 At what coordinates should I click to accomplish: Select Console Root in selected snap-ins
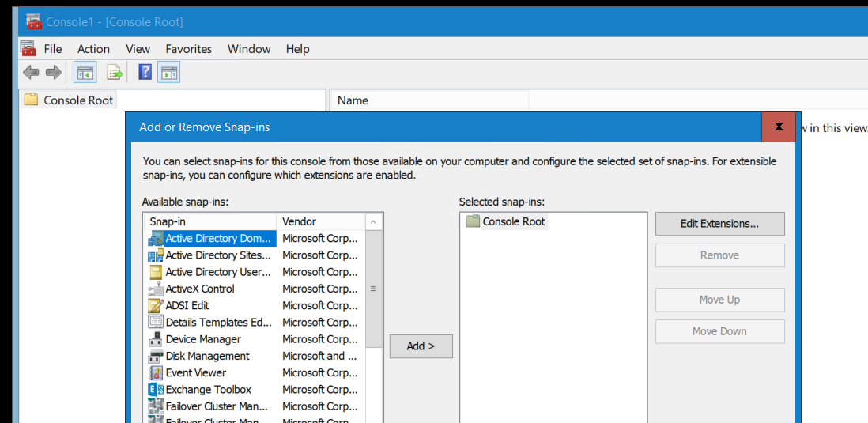513,221
